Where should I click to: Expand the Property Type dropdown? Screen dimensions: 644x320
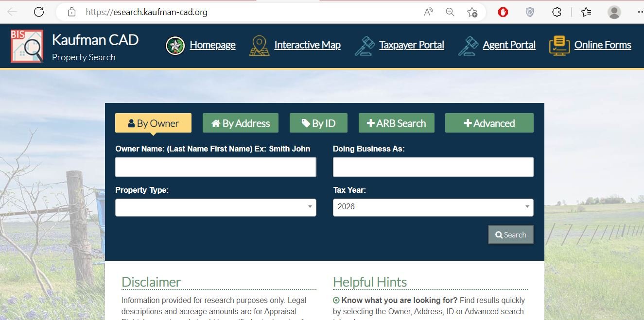pyautogui.click(x=216, y=207)
